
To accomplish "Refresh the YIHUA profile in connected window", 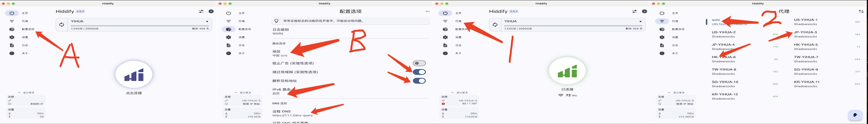I will point(495,24).
